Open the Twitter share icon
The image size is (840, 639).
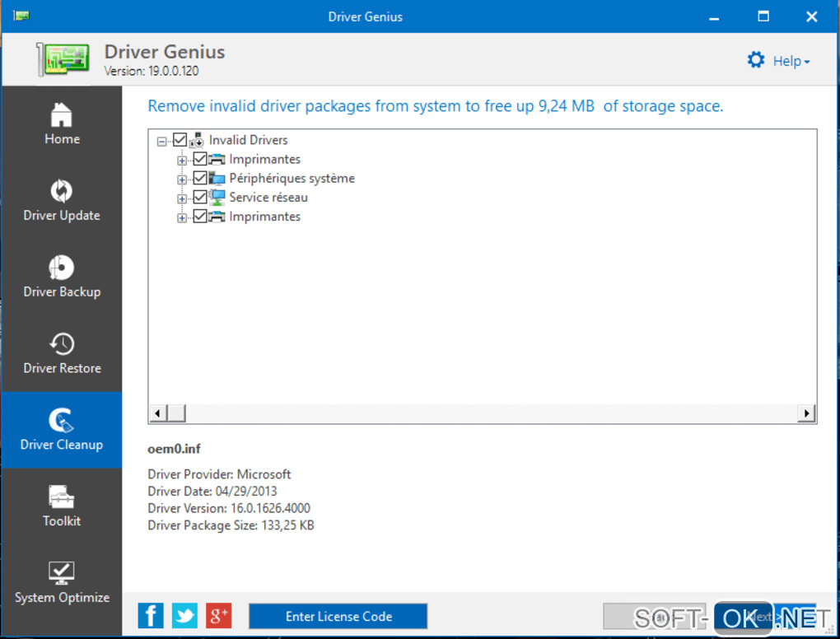coord(184,615)
